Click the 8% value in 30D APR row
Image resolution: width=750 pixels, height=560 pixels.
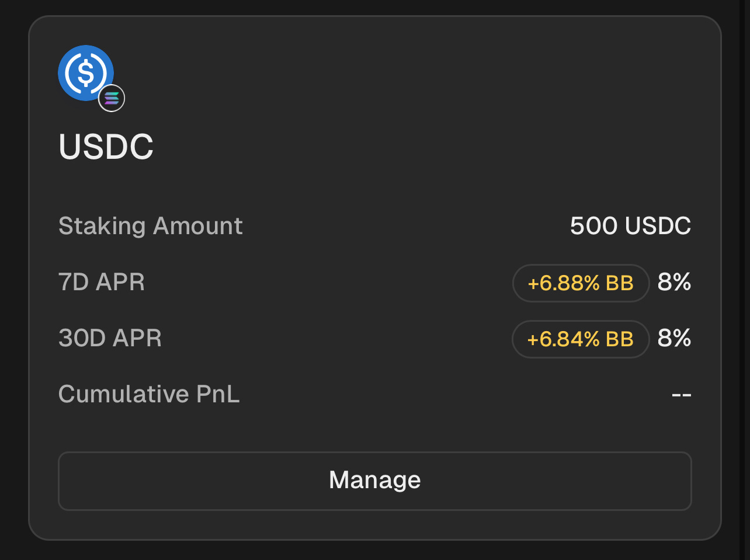point(675,339)
